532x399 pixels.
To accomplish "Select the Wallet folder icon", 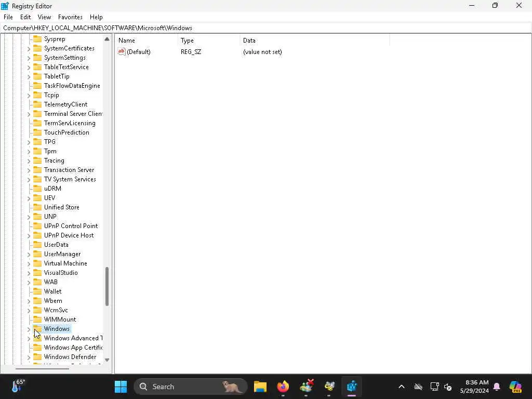I will [x=37, y=291].
